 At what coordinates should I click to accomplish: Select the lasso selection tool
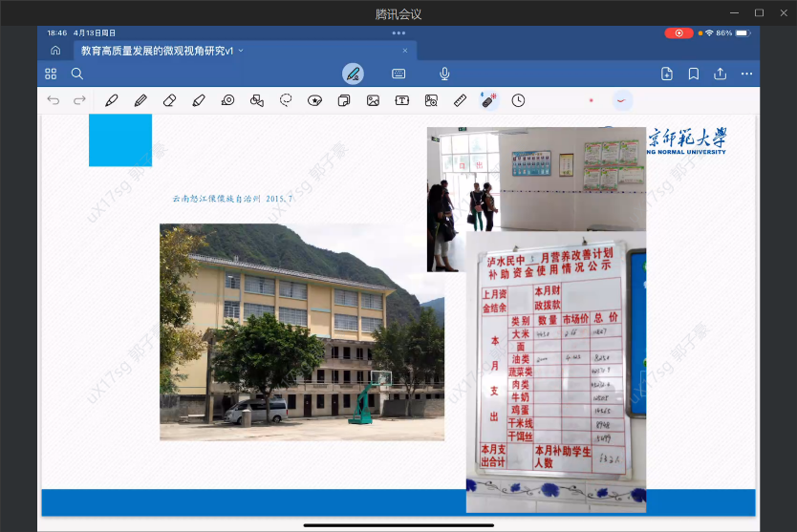286,100
